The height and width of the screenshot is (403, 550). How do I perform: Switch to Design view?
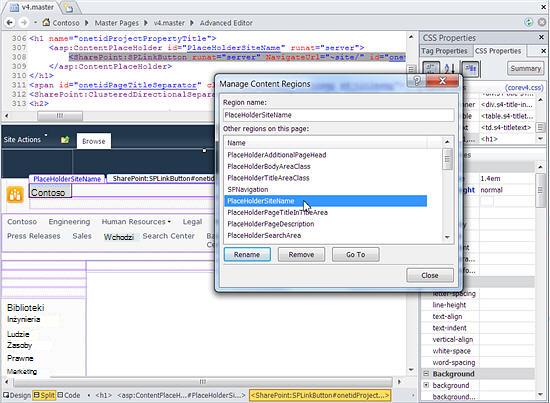(17, 395)
